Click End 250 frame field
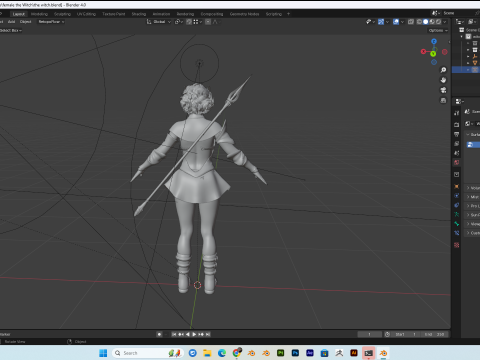The image size is (480, 360). [435, 334]
